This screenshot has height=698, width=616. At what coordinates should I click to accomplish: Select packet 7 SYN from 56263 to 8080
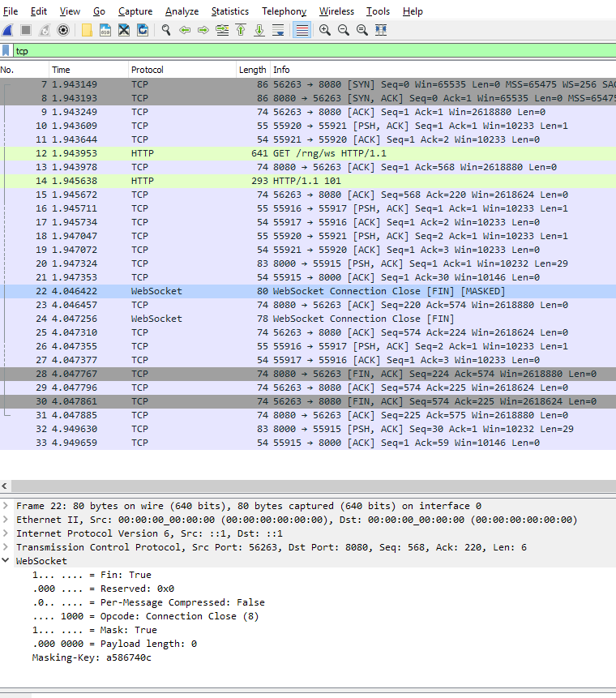coord(308,84)
